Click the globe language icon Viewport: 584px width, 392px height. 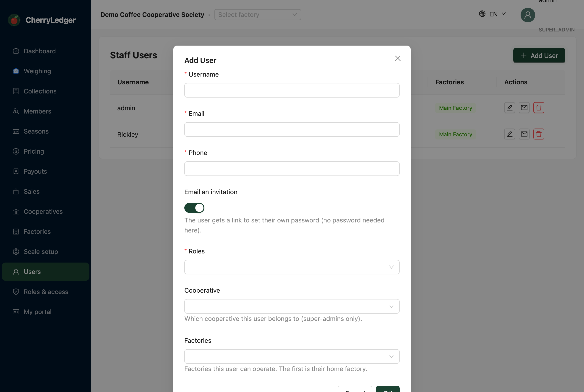(x=482, y=14)
